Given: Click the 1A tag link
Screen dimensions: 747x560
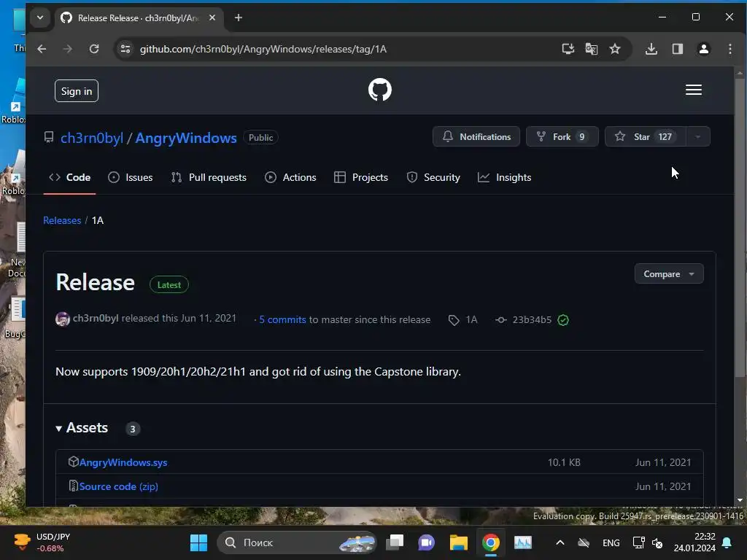Looking at the screenshot, I should 463,319.
